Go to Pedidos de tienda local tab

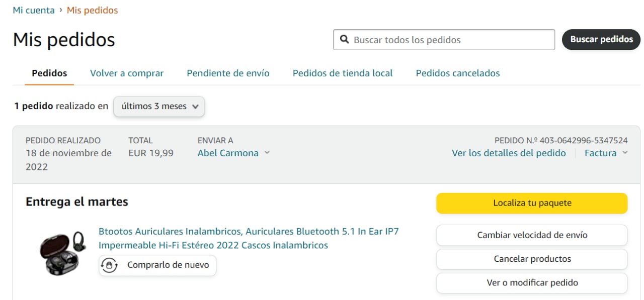343,73
